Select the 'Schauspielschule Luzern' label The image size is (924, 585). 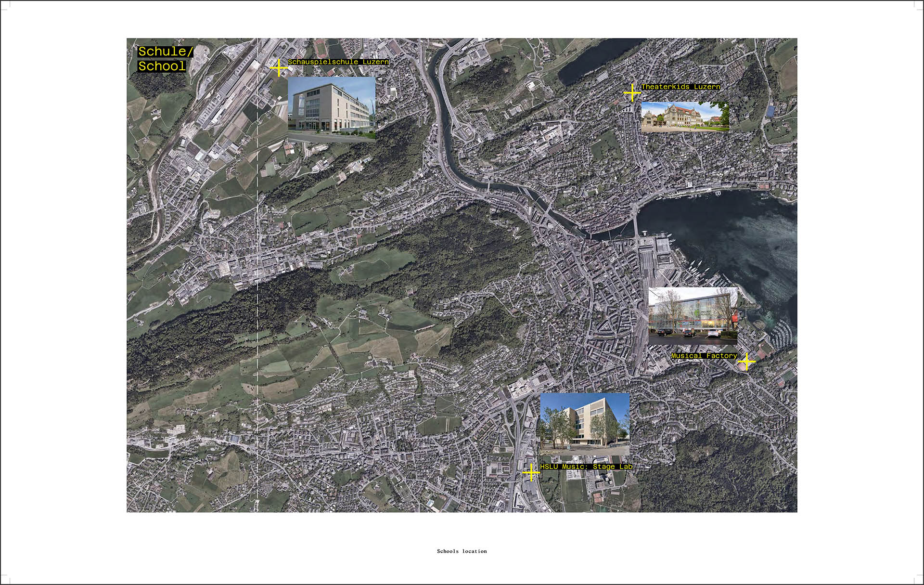click(338, 62)
